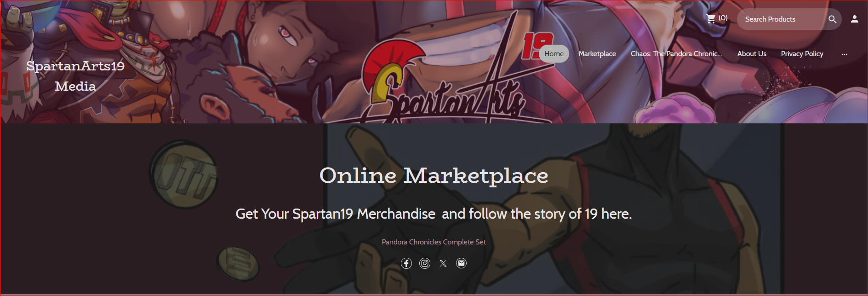Open the user account icon
This screenshot has width=868, height=296.
point(854,19)
